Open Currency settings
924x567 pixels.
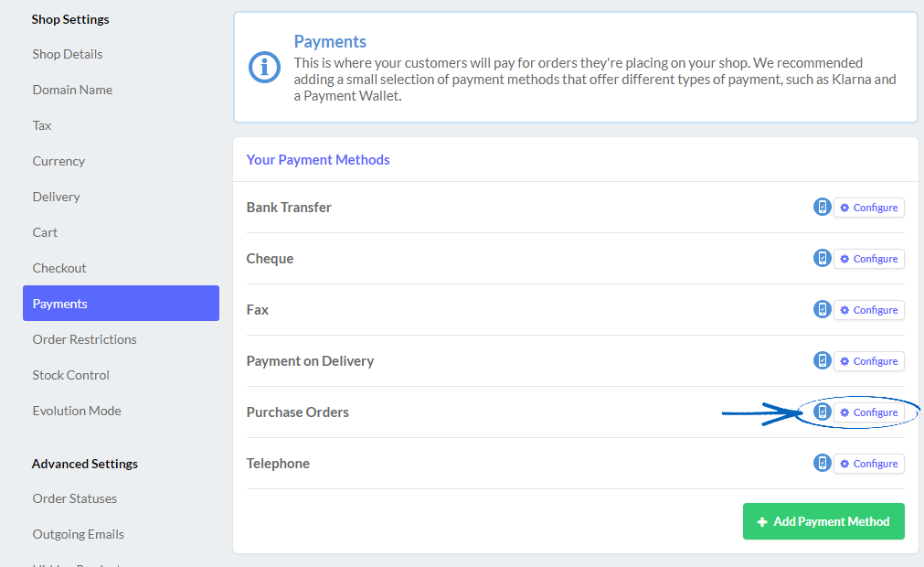58,161
